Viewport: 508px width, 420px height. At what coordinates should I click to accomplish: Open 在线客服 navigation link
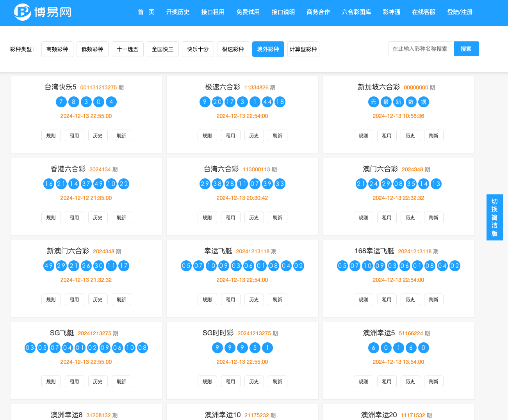pos(424,12)
